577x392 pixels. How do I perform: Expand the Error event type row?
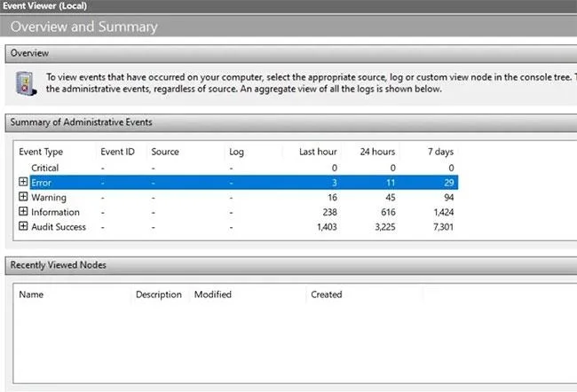coord(23,182)
